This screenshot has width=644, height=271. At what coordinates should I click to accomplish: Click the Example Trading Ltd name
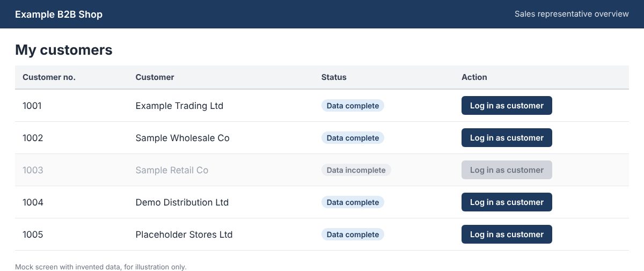click(x=179, y=106)
